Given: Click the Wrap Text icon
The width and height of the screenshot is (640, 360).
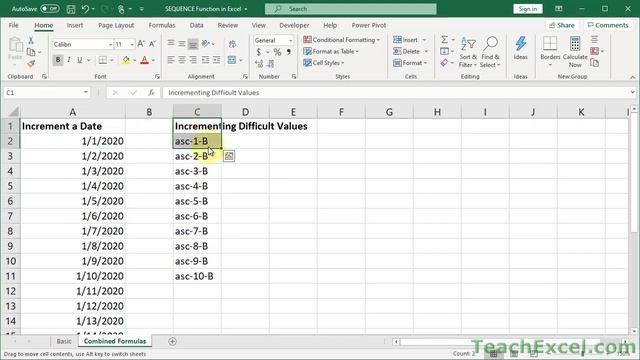Looking at the screenshot, I should [x=232, y=44].
